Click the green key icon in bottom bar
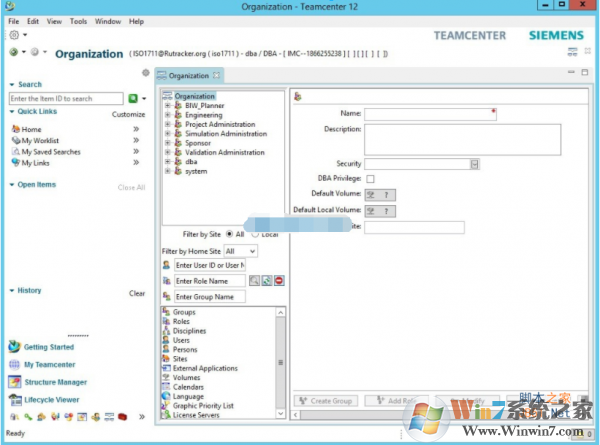This screenshot has height=445, width=600. point(28,417)
